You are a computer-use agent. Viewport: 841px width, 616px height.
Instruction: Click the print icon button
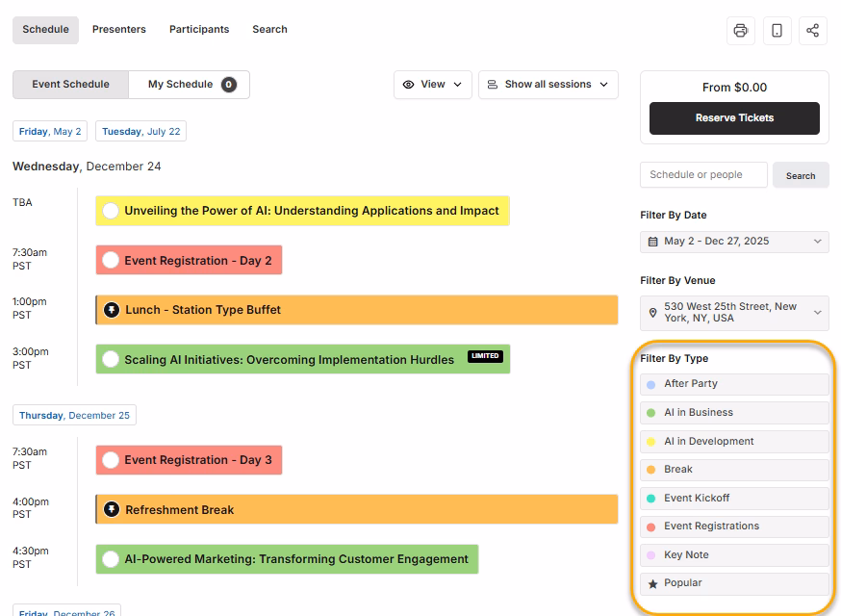click(x=741, y=31)
